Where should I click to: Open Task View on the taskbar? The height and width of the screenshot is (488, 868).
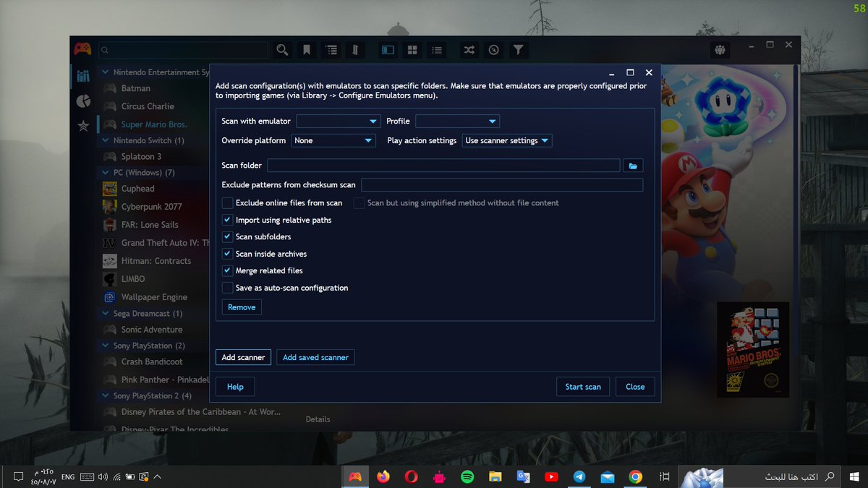pos(664,476)
